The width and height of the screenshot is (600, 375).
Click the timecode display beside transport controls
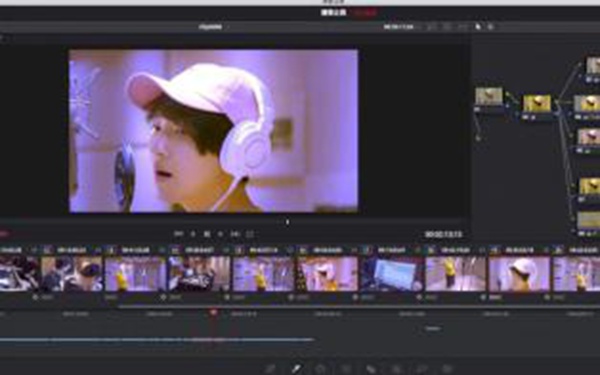pos(443,234)
